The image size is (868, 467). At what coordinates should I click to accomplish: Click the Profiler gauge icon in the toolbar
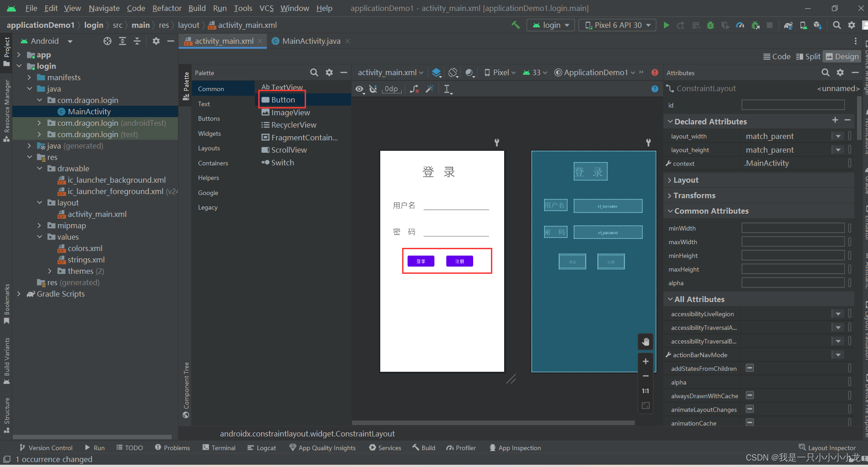[x=740, y=25]
